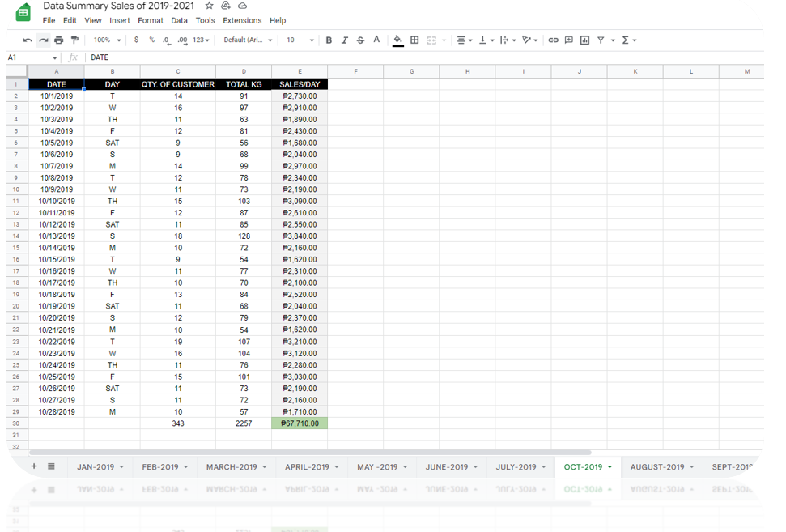The image size is (786, 532).
Task: Open horizontal align options
Action: point(465,40)
